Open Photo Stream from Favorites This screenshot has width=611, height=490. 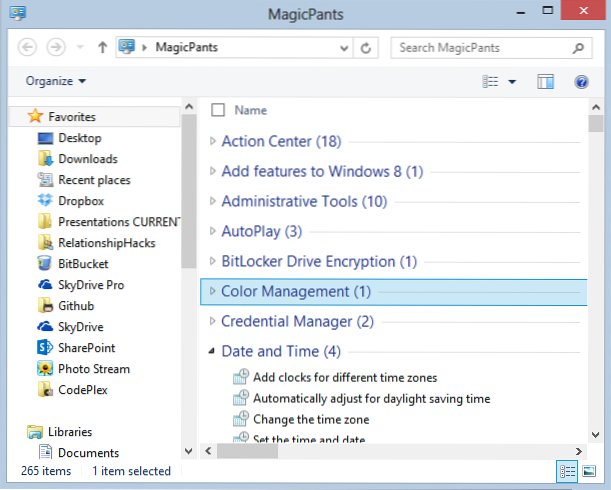coord(93,369)
